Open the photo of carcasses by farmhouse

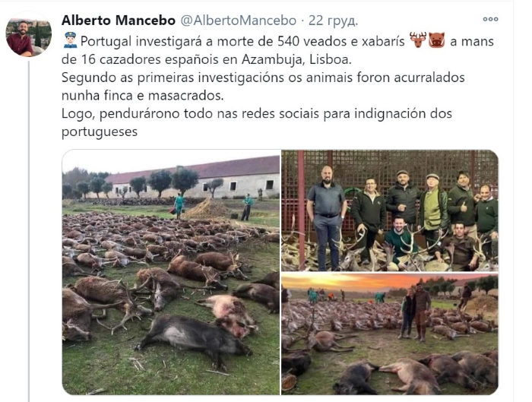coord(171,272)
